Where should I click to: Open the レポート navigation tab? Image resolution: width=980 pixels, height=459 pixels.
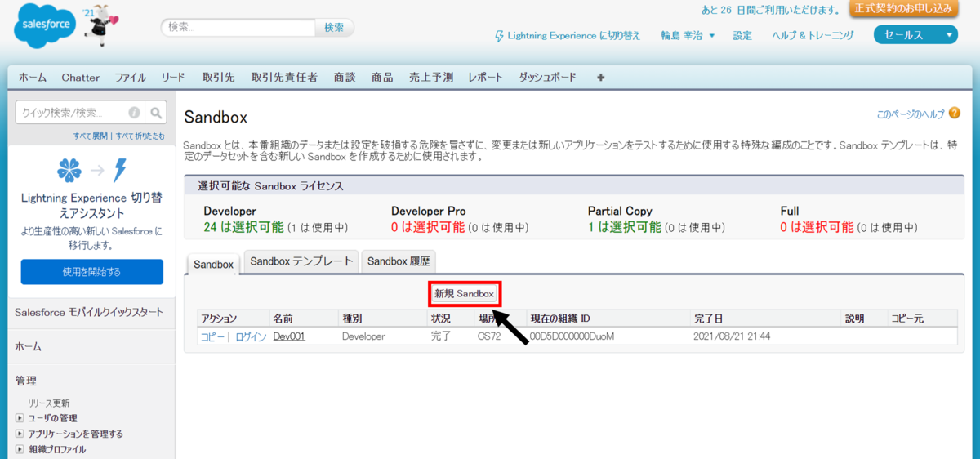click(486, 78)
